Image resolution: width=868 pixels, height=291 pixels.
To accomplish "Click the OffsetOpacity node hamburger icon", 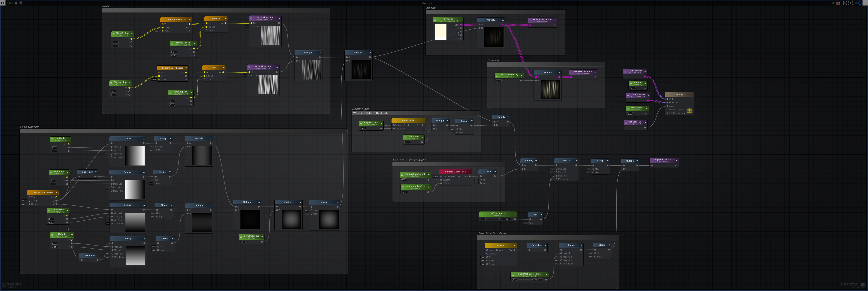I will [x=482, y=214].
